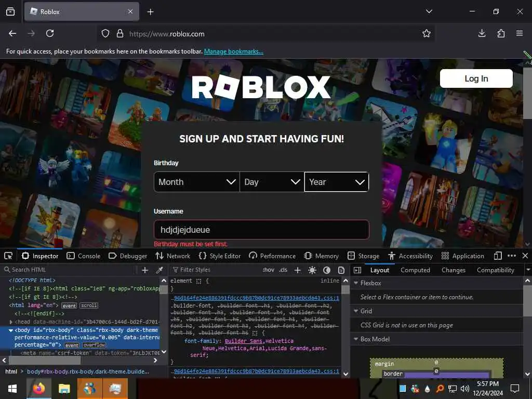Bookmark this page with the star

(427, 33)
